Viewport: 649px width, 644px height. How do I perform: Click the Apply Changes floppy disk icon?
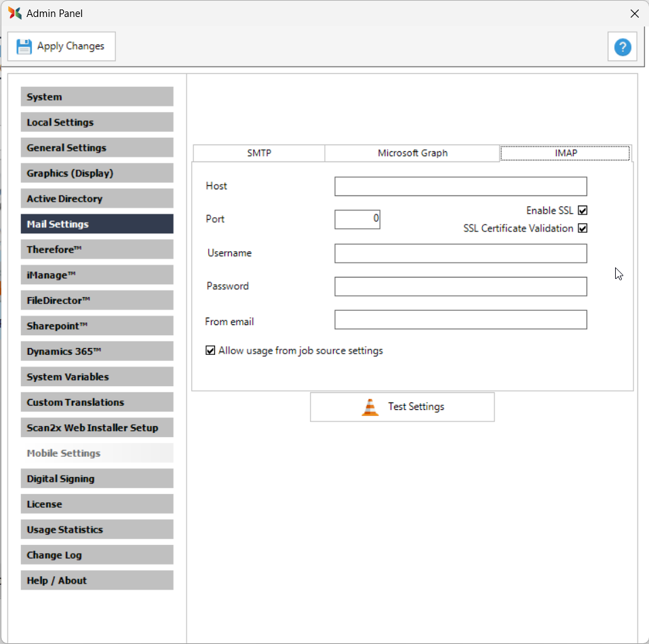pyautogui.click(x=24, y=47)
